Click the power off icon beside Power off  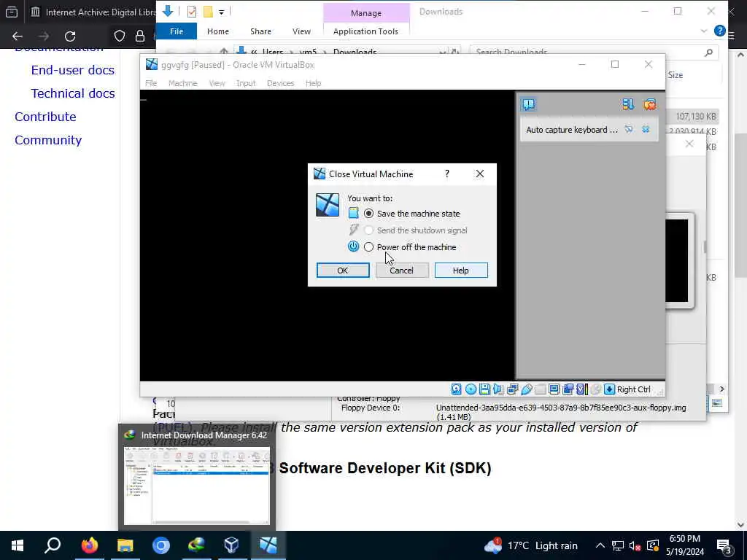point(353,246)
